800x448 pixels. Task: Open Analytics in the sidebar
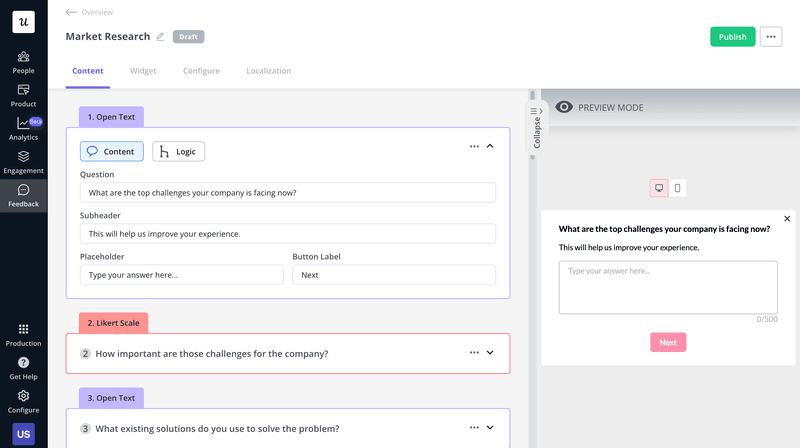pos(23,128)
